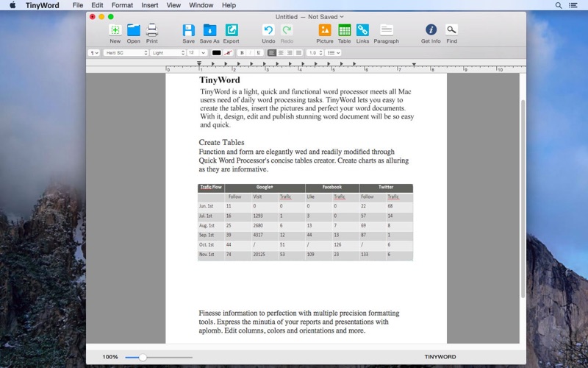Click the 100% zoom level text
Screen dimensions: 588x368
pos(110,357)
